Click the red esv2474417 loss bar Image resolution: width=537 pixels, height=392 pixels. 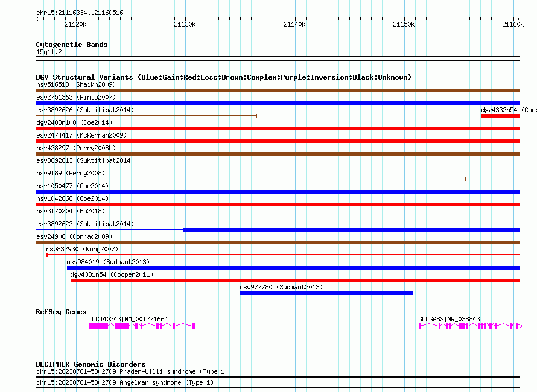(x=278, y=141)
